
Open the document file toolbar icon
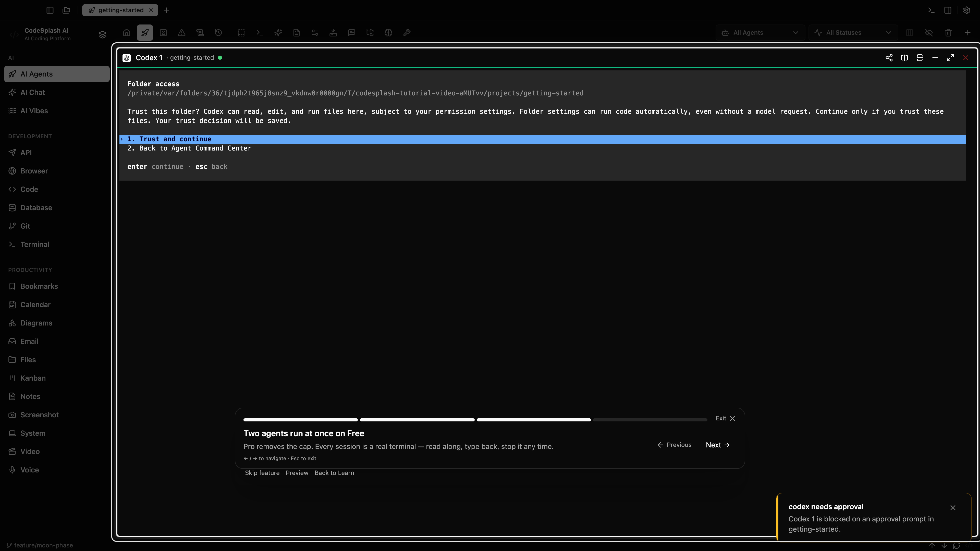coord(296,33)
